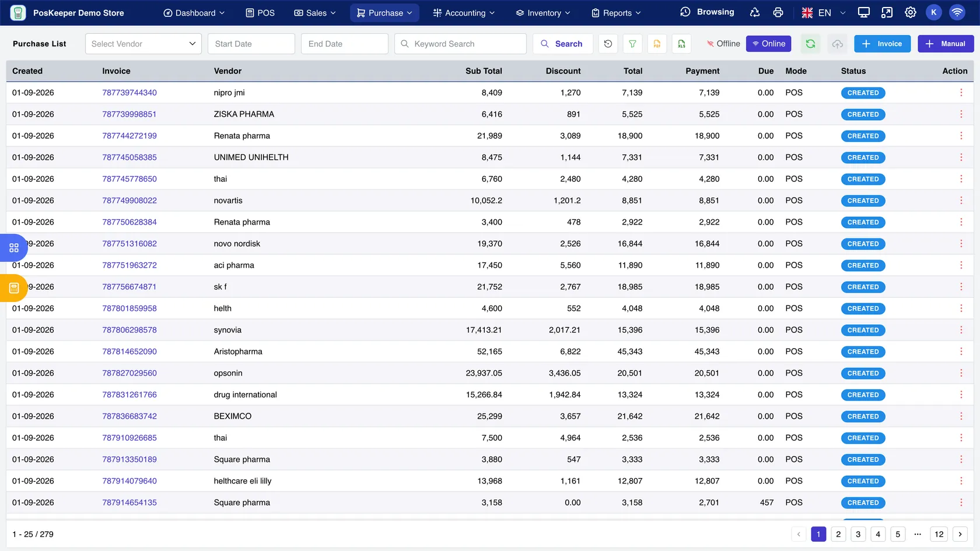This screenshot has width=980, height=551.
Task: Open the yellow calculator floating side button
Action: click(13, 288)
